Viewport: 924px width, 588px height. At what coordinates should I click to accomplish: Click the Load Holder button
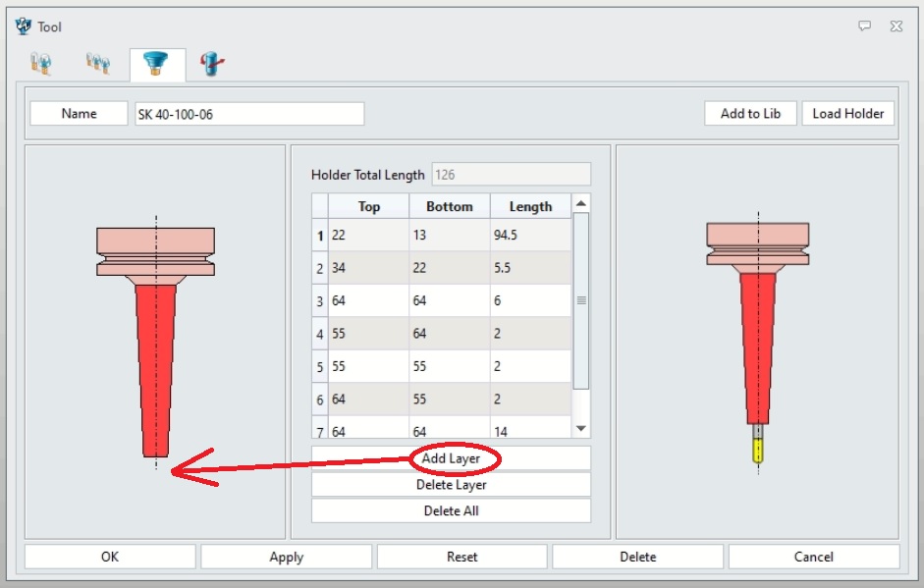848,114
